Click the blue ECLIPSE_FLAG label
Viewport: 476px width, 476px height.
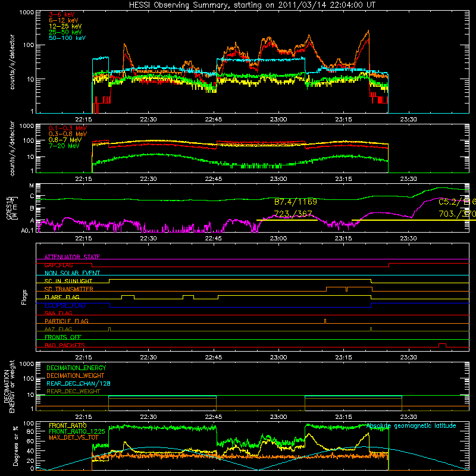(65, 305)
